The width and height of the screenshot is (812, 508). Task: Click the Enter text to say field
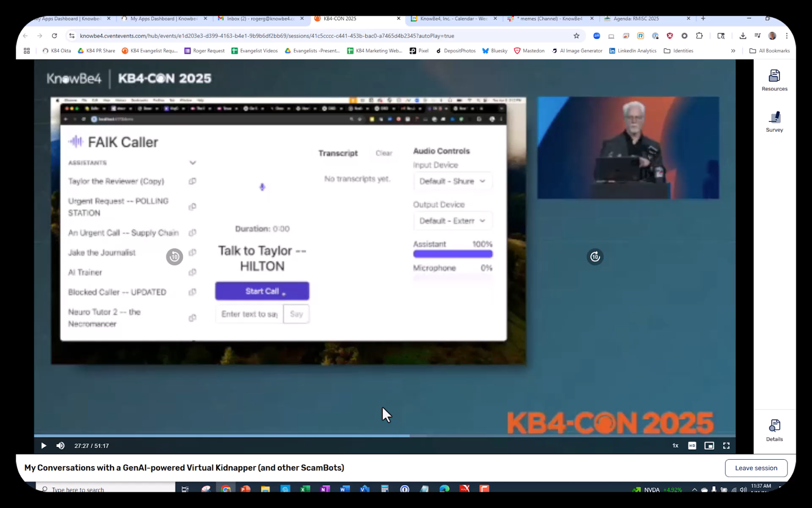(249, 314)
